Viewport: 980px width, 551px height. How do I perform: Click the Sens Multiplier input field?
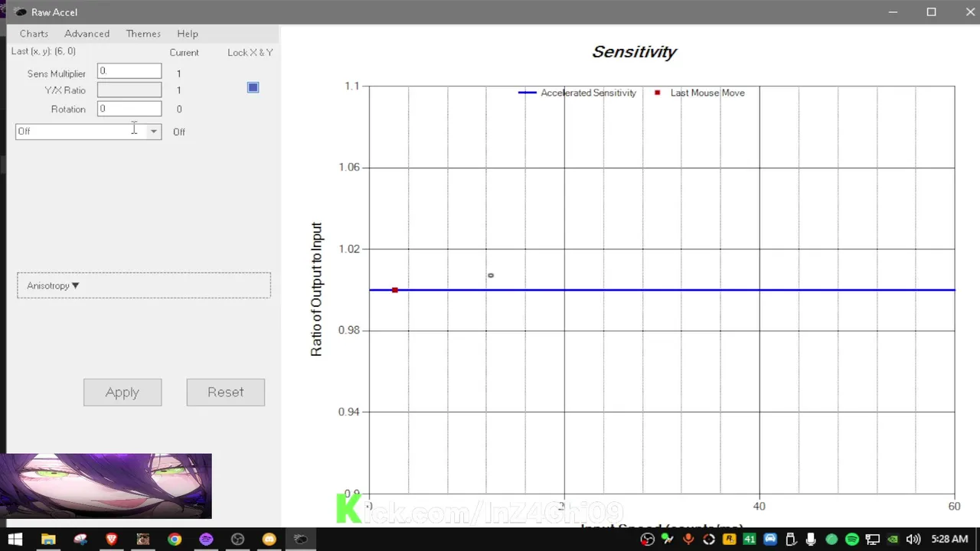pos(129,71)
